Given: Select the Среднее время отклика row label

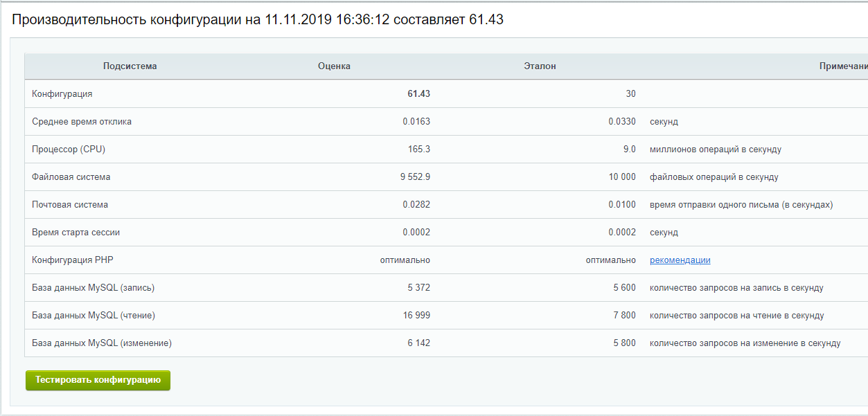Looking at the screenshot, I should click(82, 122).
